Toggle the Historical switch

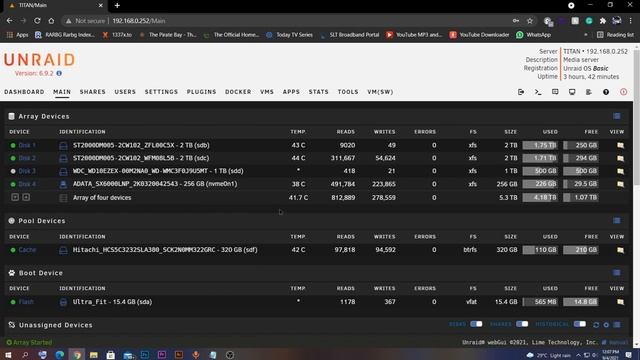click(x=580, y=324)
